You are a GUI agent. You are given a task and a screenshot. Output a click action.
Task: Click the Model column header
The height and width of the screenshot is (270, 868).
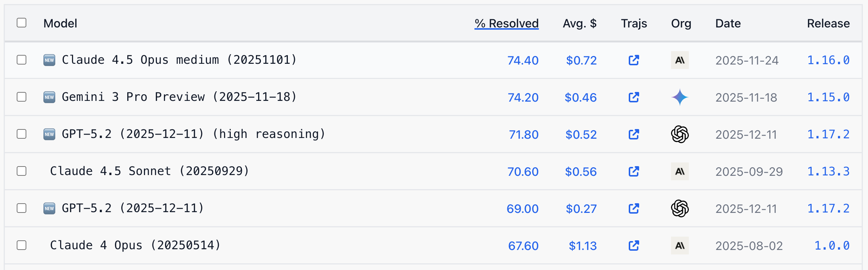tap(60, 23)
